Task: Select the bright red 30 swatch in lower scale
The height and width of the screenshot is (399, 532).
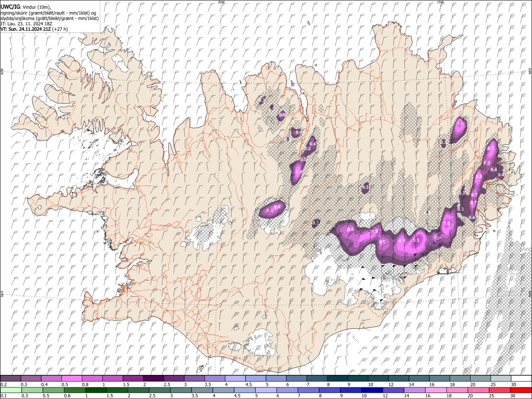Action: click(521, 390)
